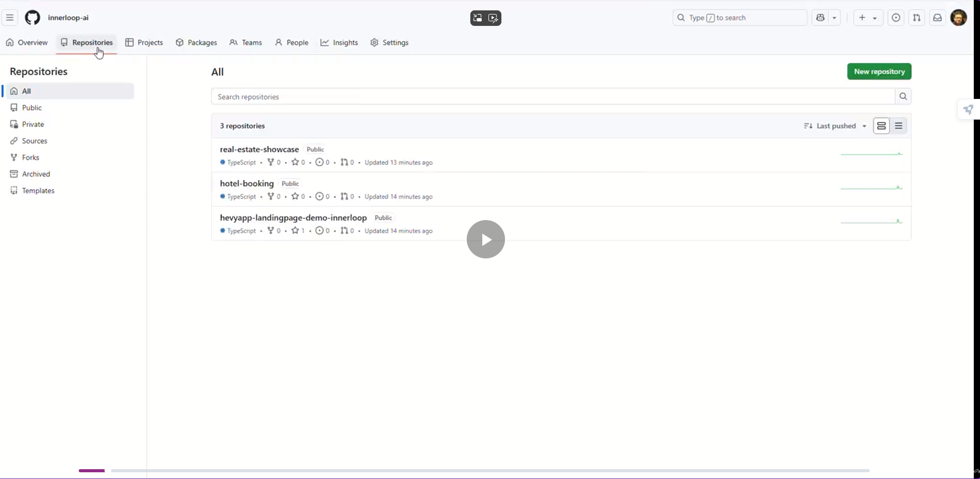The width and height of the screenshot is (980, 479).
Task: Open the Issues icon in header
Action: (896, 18)
